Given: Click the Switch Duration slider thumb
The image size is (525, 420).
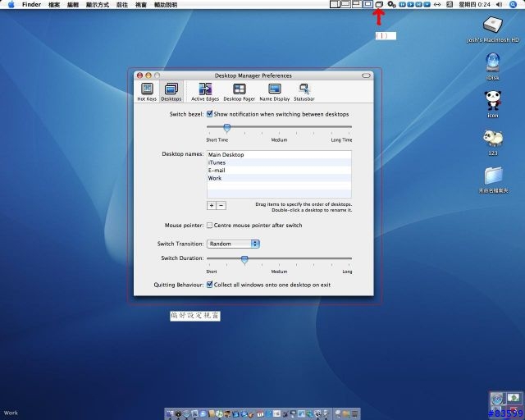Looking at the screenshot, I should [x=244, y=259].
